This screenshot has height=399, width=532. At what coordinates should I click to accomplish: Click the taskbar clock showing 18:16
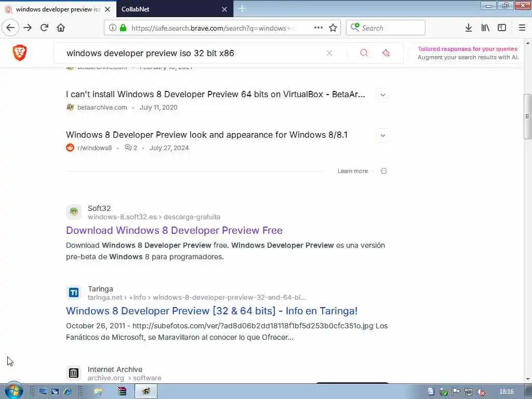click(x=506, y=392)
